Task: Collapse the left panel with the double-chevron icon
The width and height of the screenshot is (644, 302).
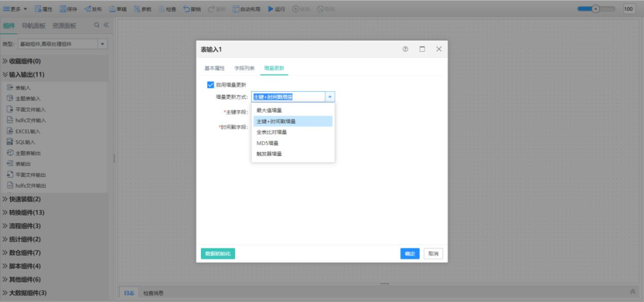Action: (106, 25)
